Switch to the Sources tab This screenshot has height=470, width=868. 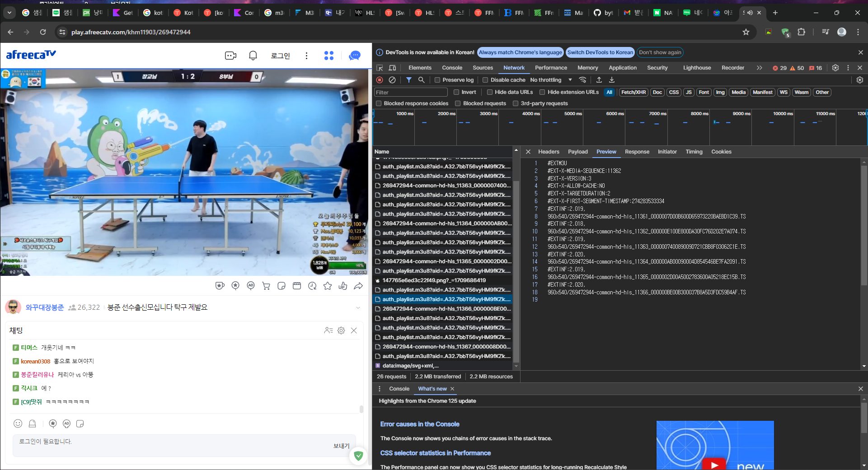click(x=483, y=68)
